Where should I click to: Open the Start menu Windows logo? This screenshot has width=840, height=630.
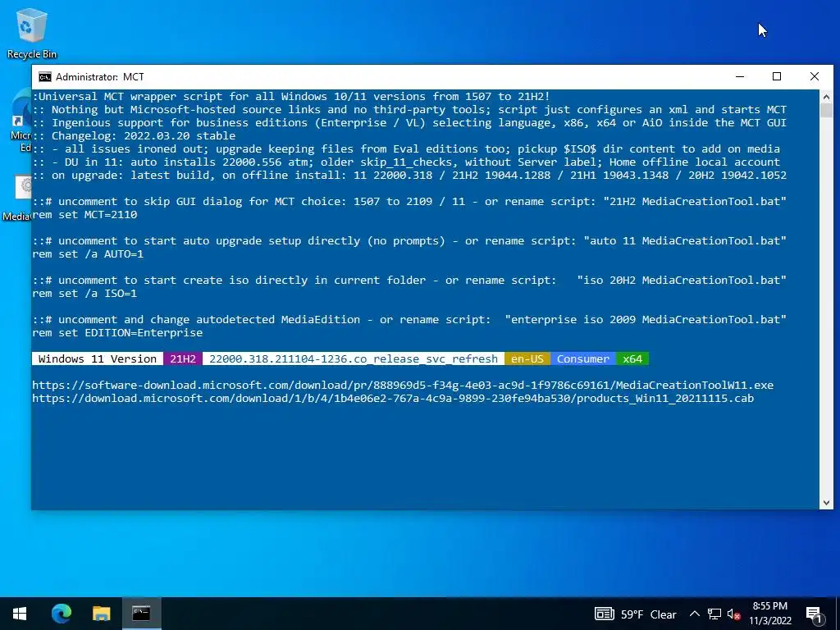[20, 614]
